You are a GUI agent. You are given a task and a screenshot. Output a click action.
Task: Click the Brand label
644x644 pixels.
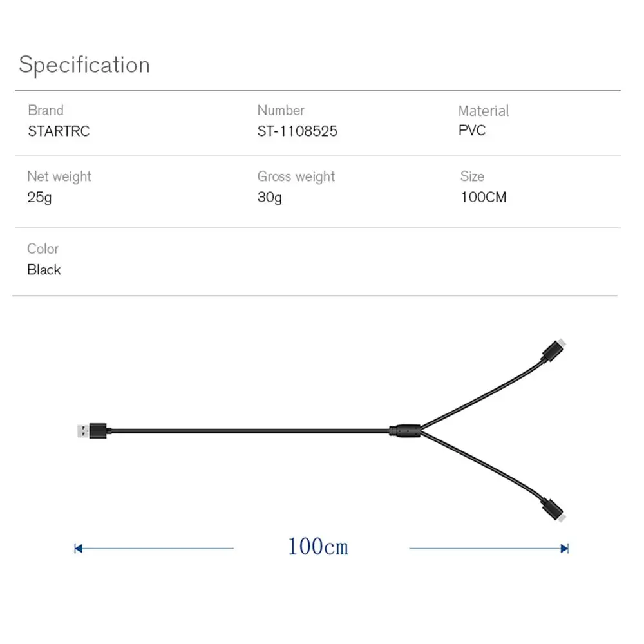click(x=46, y=111)
